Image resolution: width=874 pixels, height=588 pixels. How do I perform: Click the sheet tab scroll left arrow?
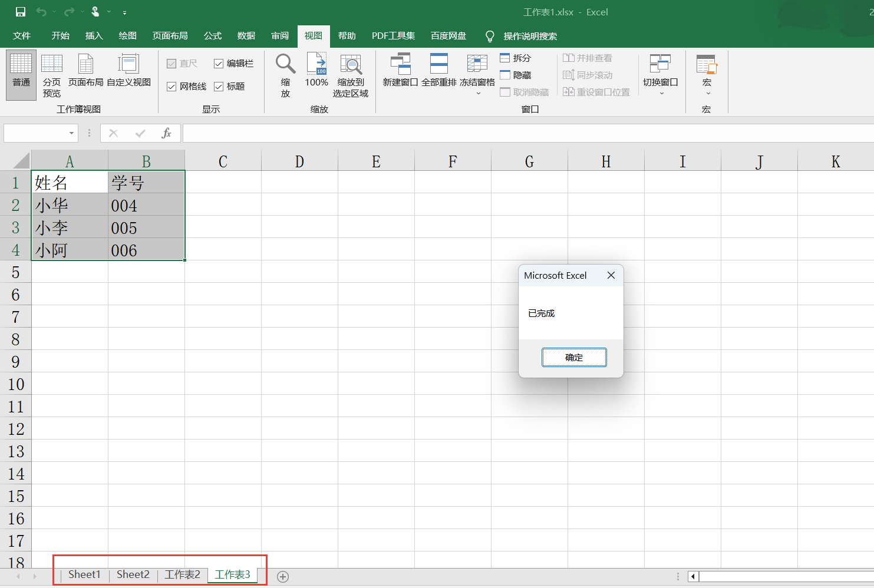pos(18,576)
